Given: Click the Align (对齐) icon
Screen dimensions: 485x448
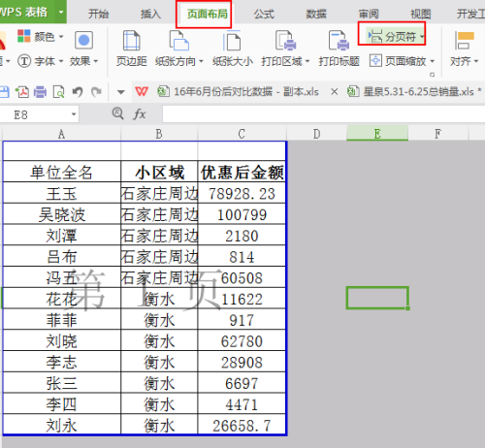Looking at the screenshot, I should [x=464, y=41].
